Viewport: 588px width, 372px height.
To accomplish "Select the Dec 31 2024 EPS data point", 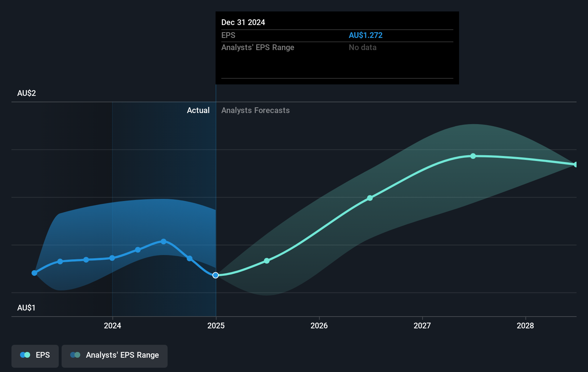I will click(x=216, y=275).
